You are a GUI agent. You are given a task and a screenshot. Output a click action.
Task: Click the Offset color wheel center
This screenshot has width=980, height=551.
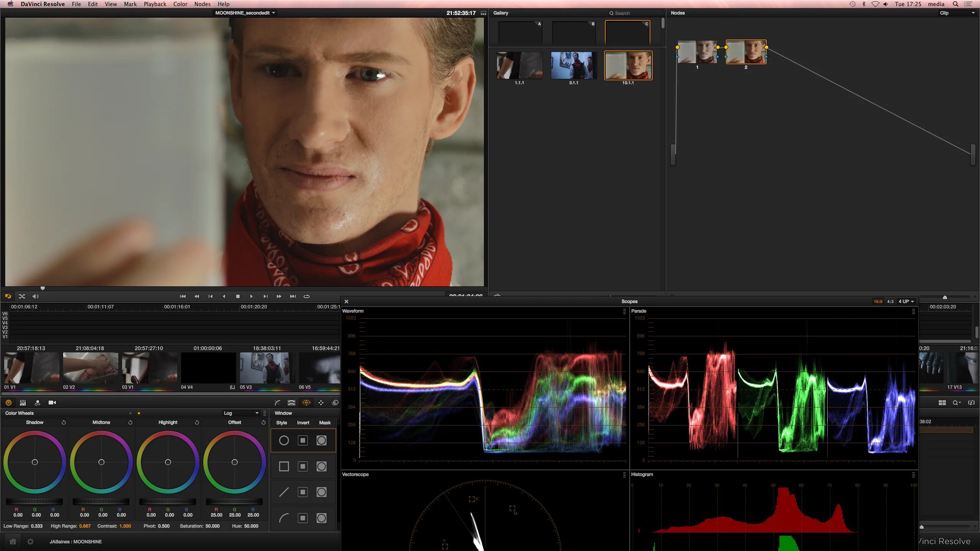235,462
